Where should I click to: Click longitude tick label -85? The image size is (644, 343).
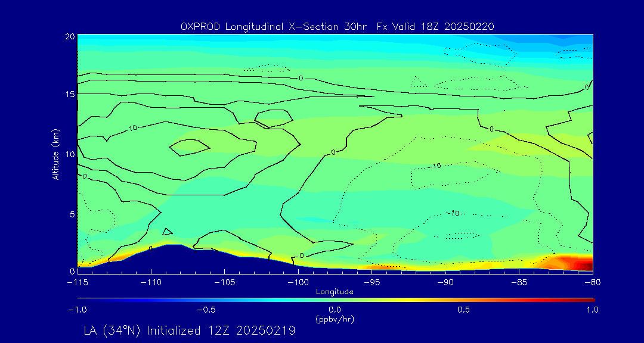[519, 283]
